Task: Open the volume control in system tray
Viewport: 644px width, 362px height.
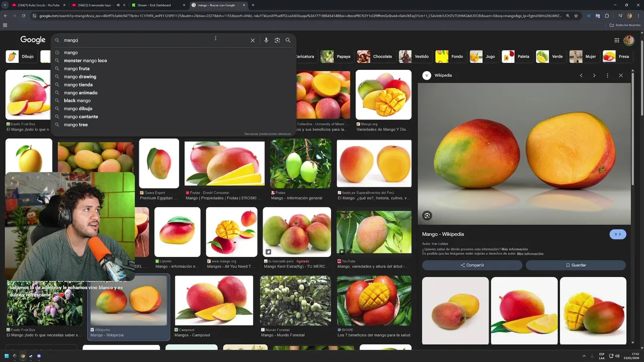Action: tap(617, 356)
